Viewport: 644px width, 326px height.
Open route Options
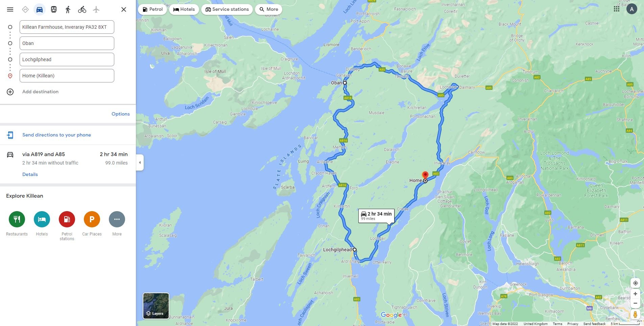point(121,114)
